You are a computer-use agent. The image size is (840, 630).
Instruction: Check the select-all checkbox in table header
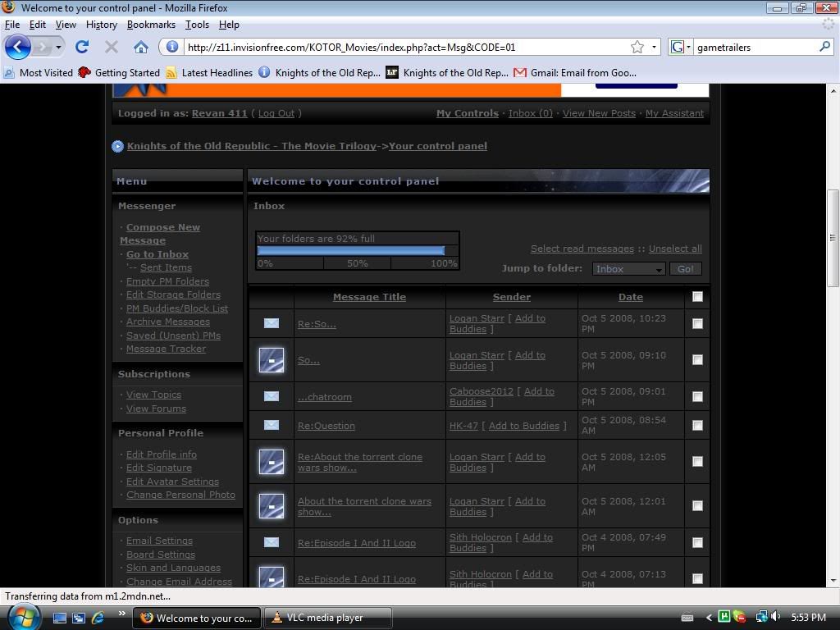pyautogui.click(x=697, y=297)
